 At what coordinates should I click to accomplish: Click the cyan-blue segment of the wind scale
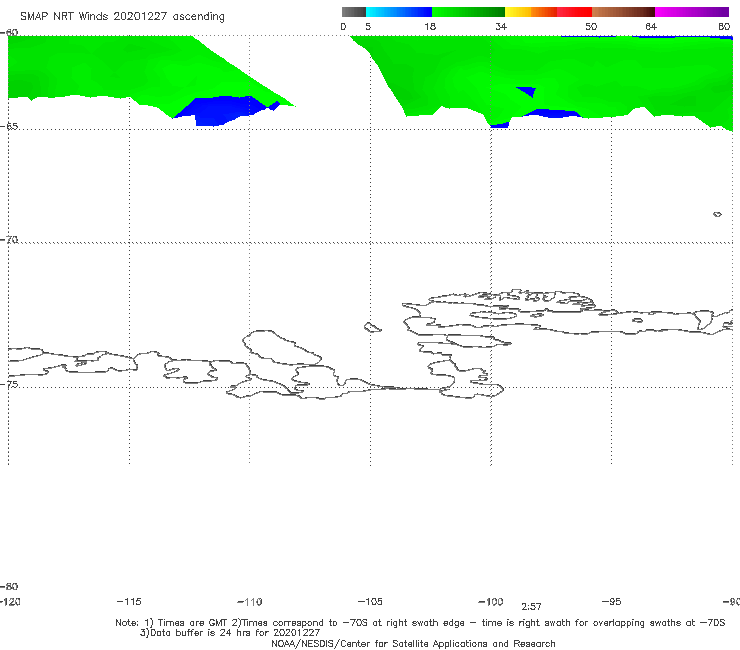399,12
